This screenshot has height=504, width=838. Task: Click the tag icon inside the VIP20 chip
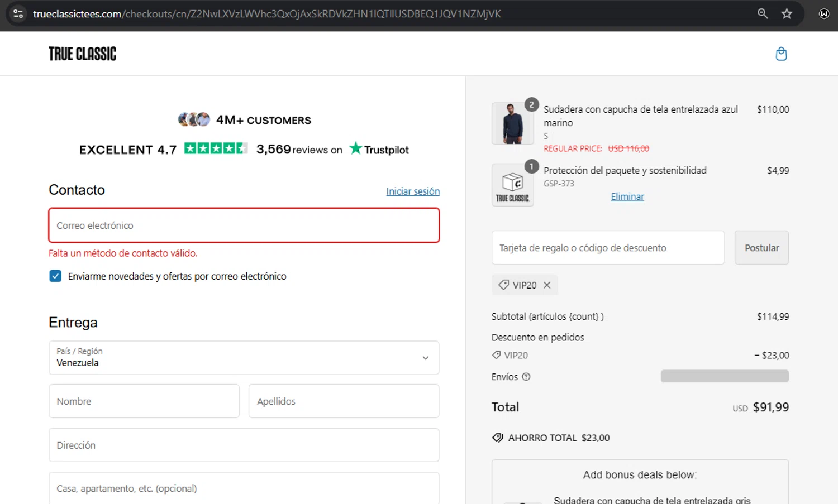click(x=503, y=285)
